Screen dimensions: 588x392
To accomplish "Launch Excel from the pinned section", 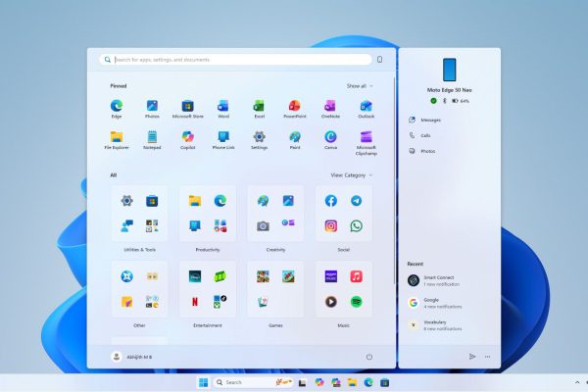I will [259, 106].
